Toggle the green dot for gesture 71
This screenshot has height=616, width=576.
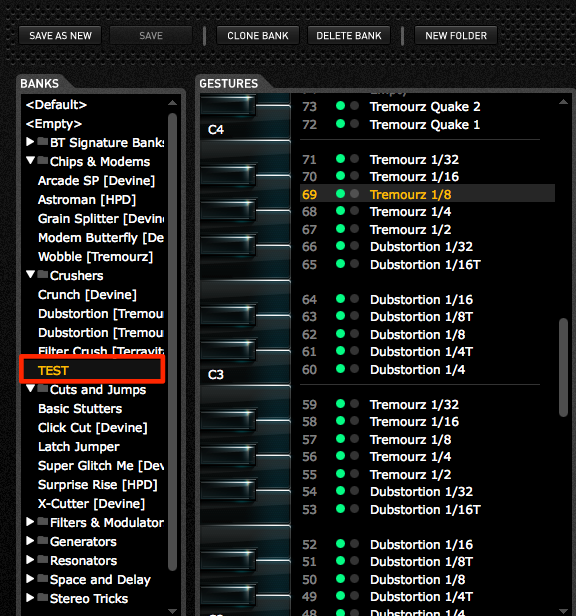(x=341, y=159)
